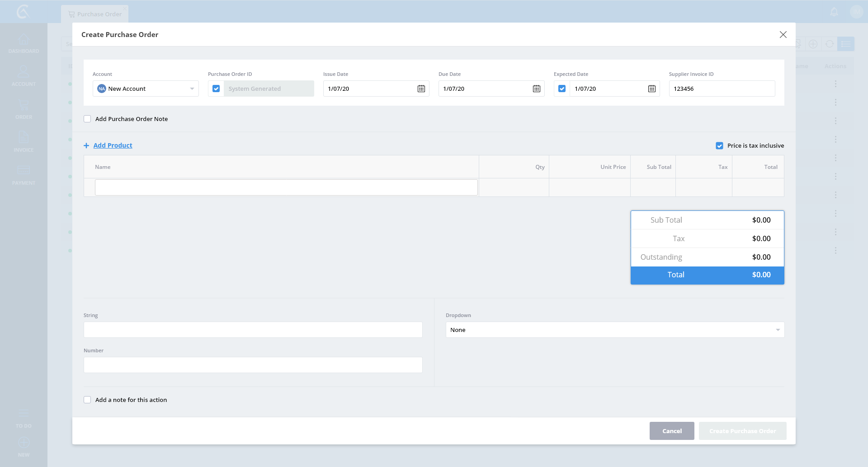This screenshot has height=467, width=868.
Task: Uncheck the System Generated ID checkbox
Action: pos(216,89)
